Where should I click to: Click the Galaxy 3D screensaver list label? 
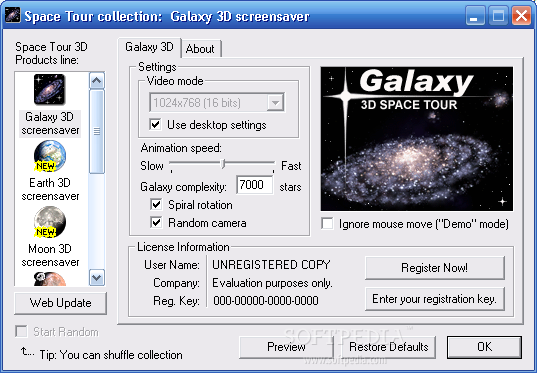tap(50, 123)
